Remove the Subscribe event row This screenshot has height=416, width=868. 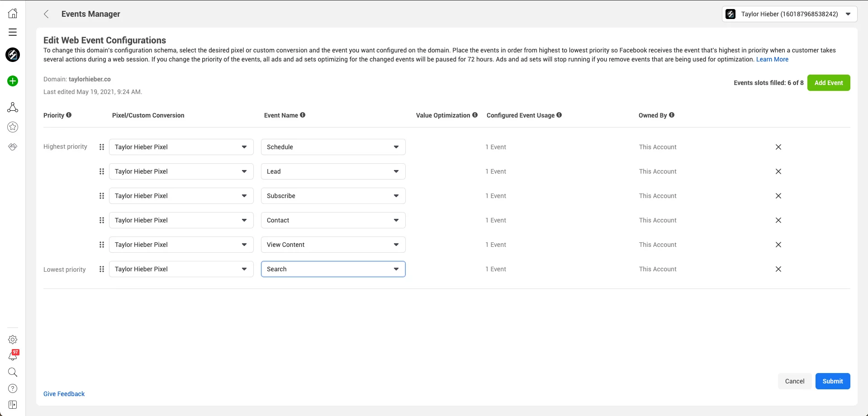778,196
